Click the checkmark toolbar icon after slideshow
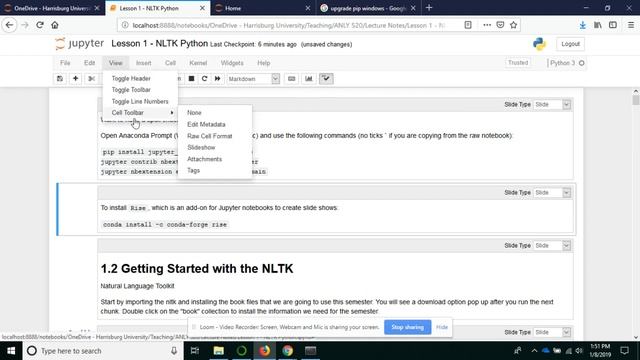The height and width of the screenshot is (360, 640). (x=326, y=79)
